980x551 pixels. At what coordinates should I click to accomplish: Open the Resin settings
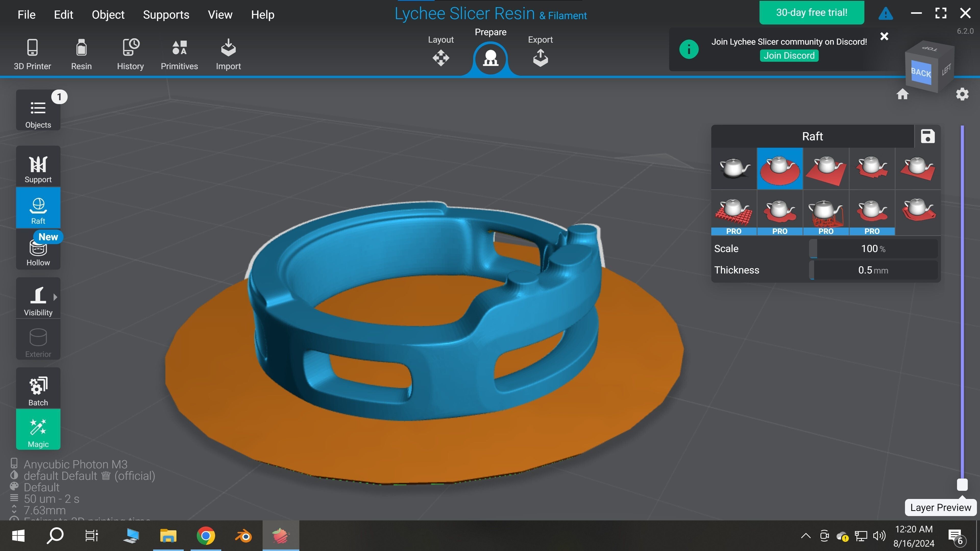[81, 54]
